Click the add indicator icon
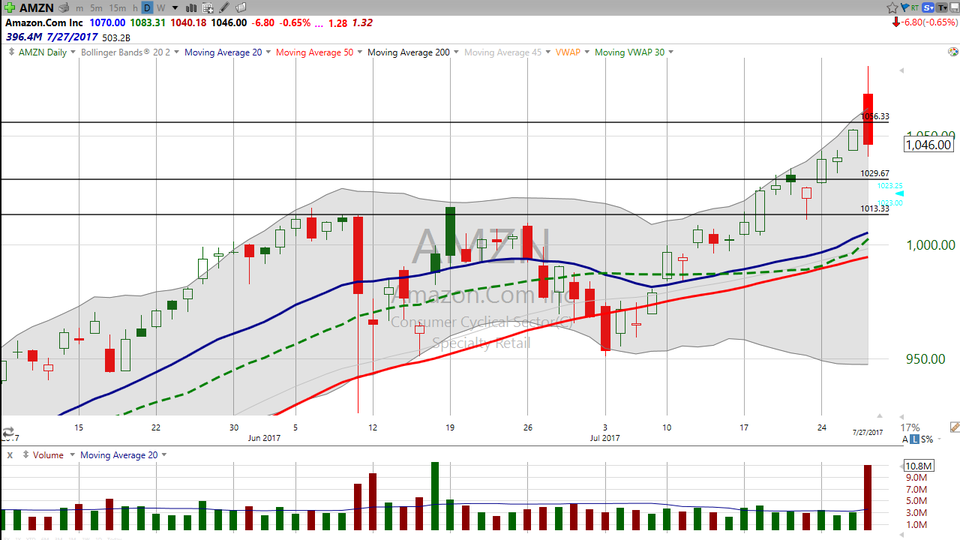This screenshot has width=960, height=540. pyautogui.click(x=208, y=8)
